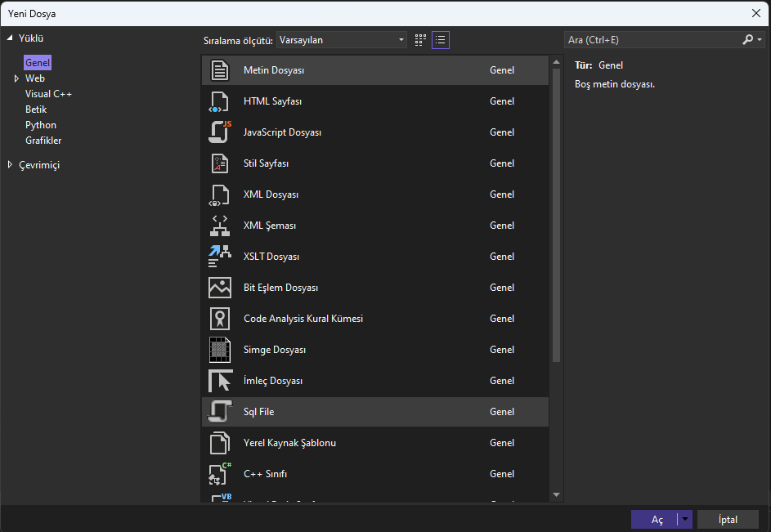Click 'Boş metin dosyası.' description text
Image resolution: width=771 pixels, height=532 pixels.
[615, 84]
